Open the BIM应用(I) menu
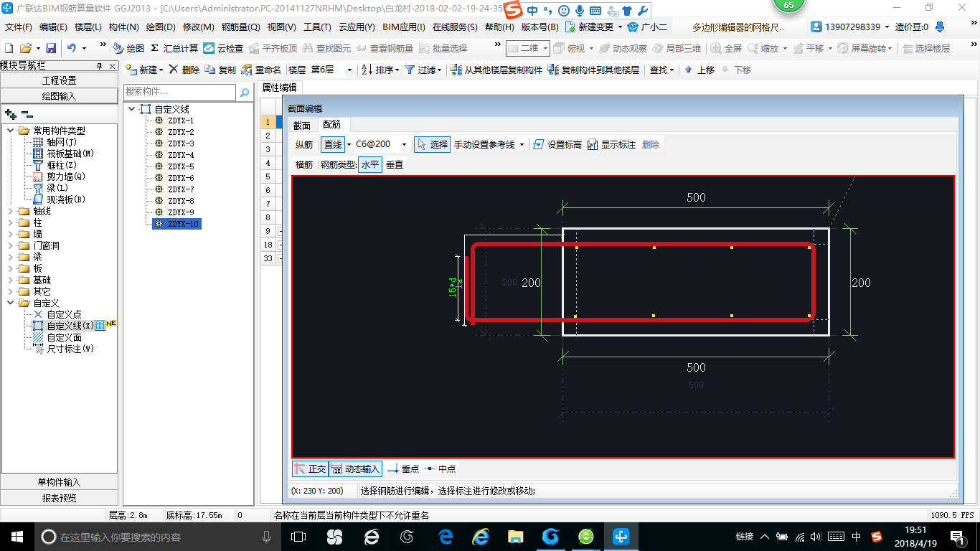 [404, 27]
